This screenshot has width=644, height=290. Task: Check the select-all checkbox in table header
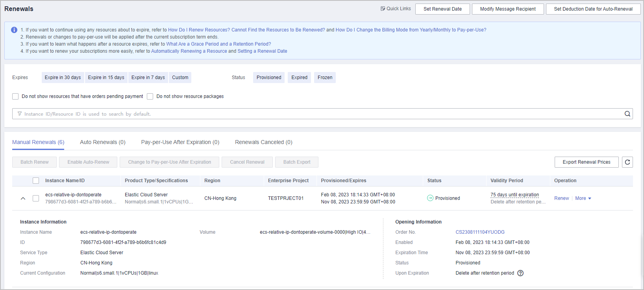pos(36,181)
